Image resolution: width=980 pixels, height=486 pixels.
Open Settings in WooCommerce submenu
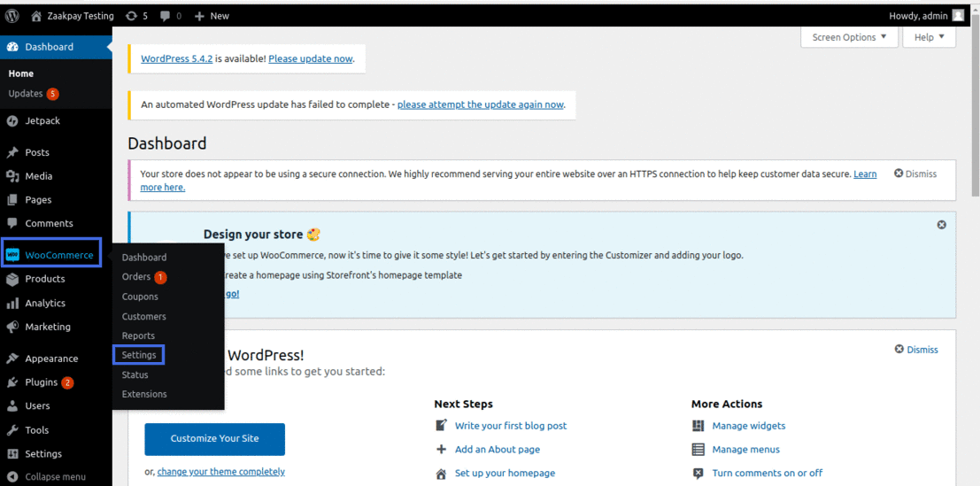point(139,355)
